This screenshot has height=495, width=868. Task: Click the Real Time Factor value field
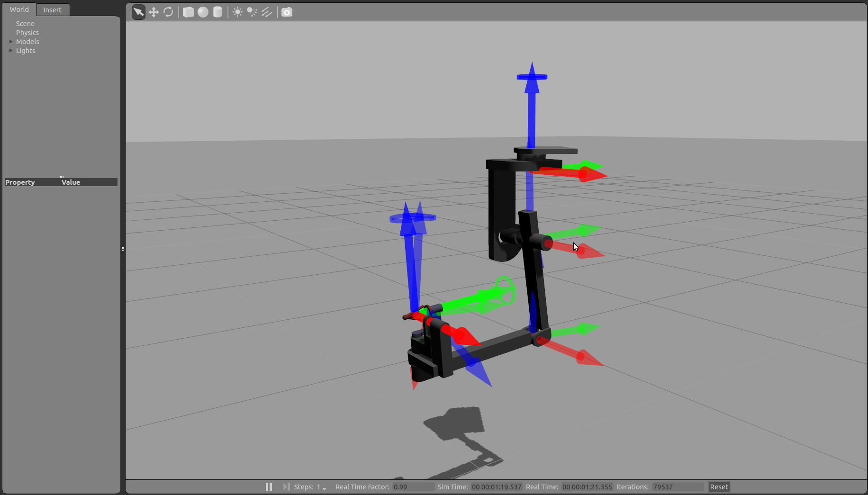(413, 487)
